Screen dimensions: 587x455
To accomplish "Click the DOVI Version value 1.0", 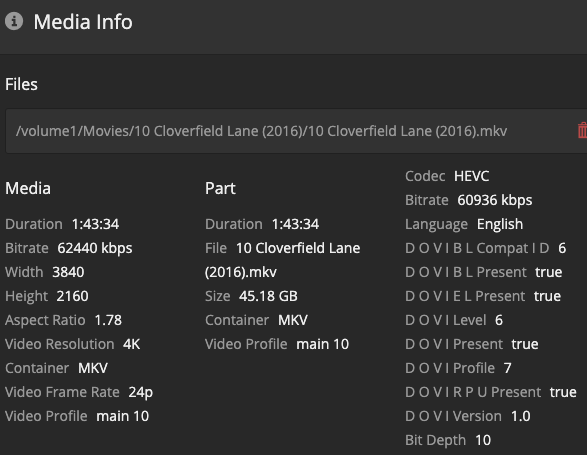I will 521,416.
